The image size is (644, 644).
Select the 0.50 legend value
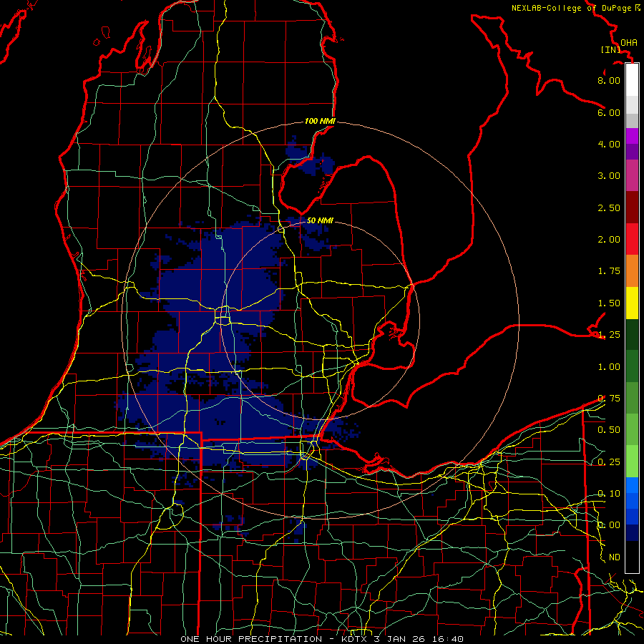(x=609, y=429)
